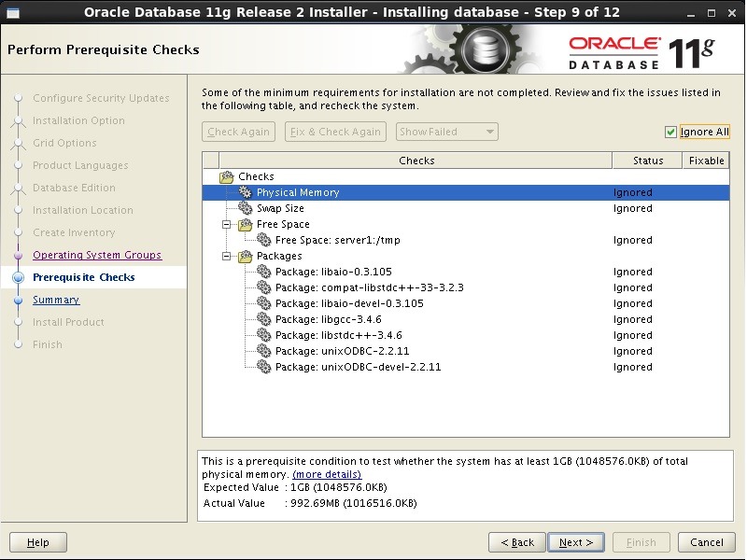Screen dimensions: 747x560
Task: Click the Fix & Check Again button
Action: [x=335, y=132]
